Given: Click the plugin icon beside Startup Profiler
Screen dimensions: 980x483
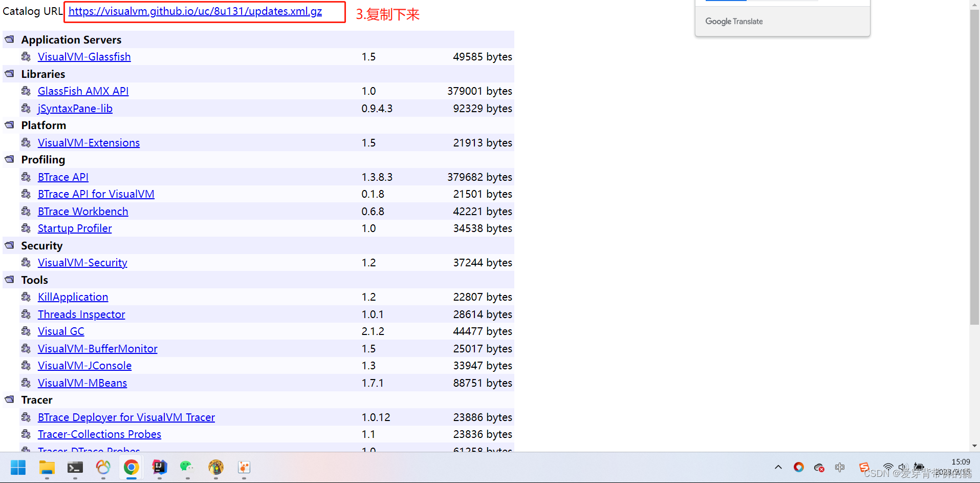Looking at the screenshot, I should [26, 228].
